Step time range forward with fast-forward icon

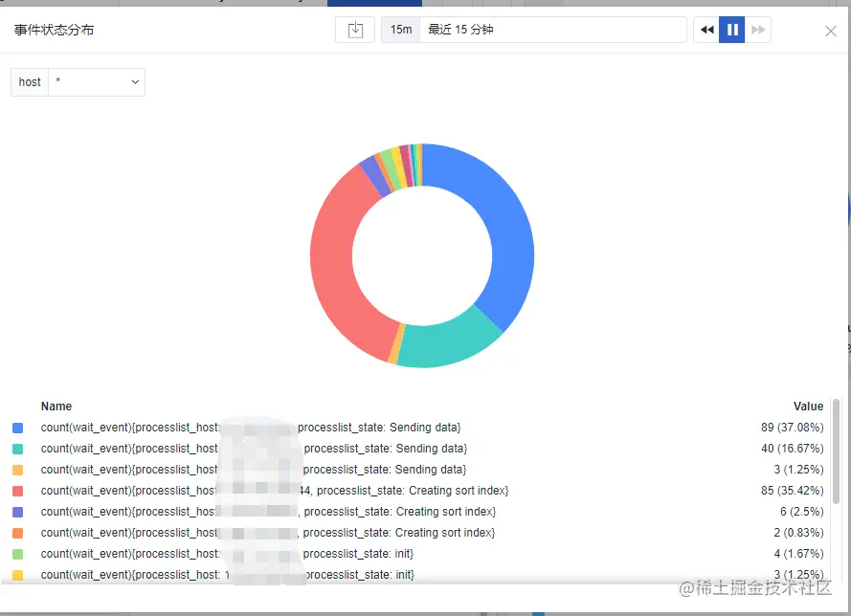pyautogui.click(x=757, y=30)
